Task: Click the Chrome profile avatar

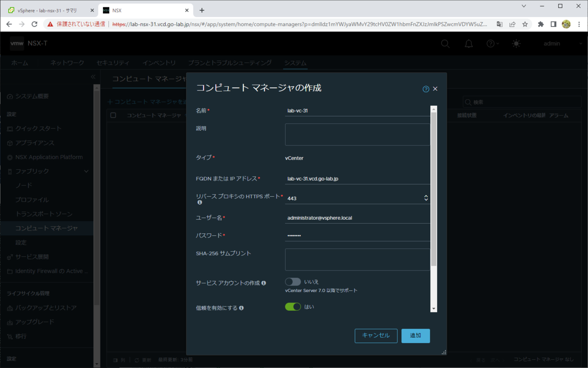Action: [x=566, y=24]
